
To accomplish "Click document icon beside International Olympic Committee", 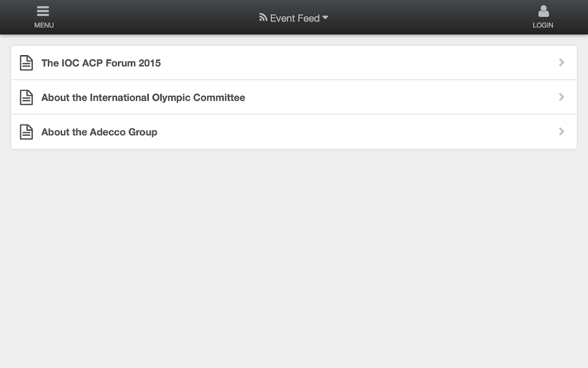I will 27,97.
